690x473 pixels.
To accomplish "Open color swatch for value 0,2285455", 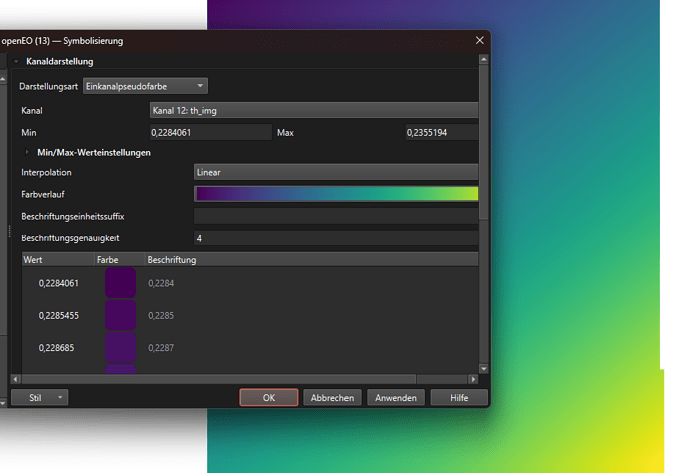I will pos(120,315).
